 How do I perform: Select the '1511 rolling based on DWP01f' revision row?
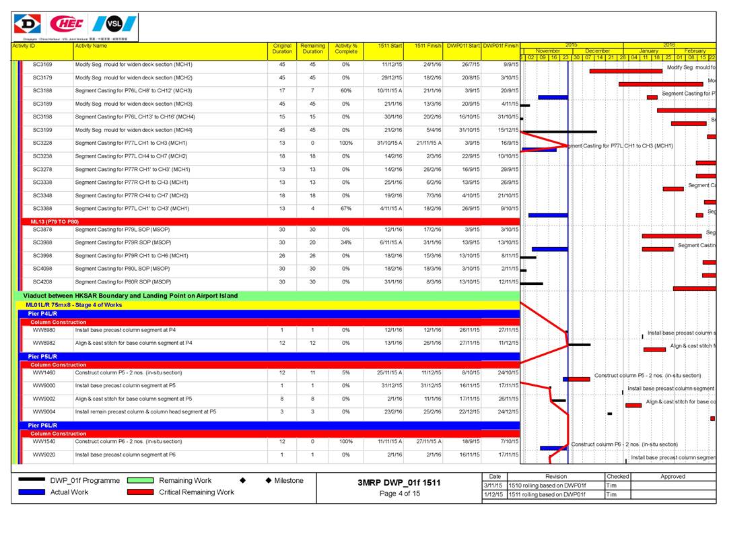click(x=599, y=494)
